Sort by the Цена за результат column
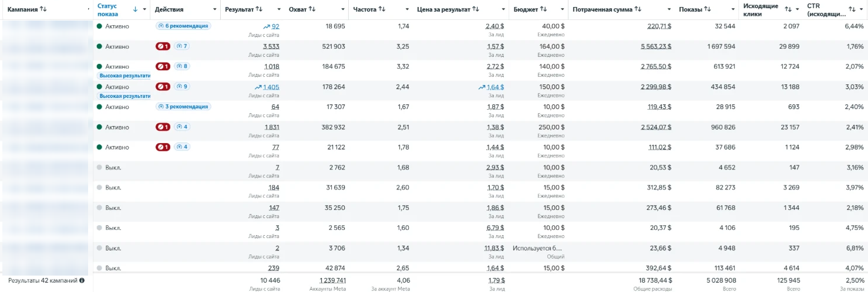The image size is (868, 292). 476,9
